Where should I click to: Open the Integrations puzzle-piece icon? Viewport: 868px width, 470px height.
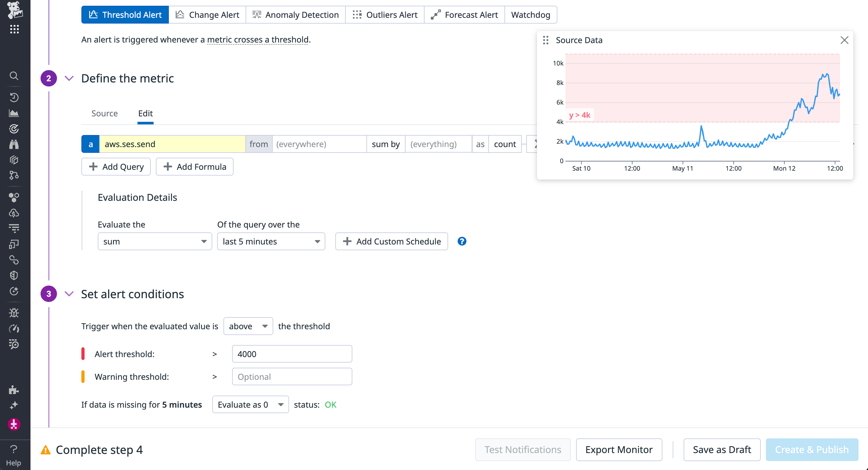point(14,390)
